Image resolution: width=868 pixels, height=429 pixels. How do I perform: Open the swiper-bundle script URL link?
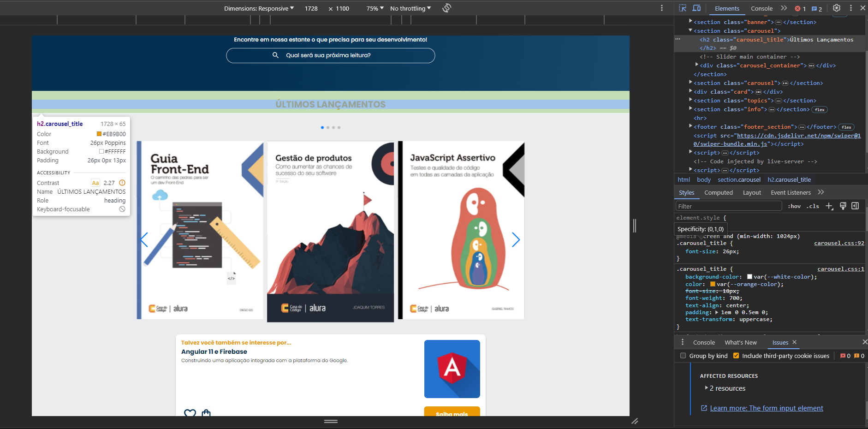click(778, 140)
